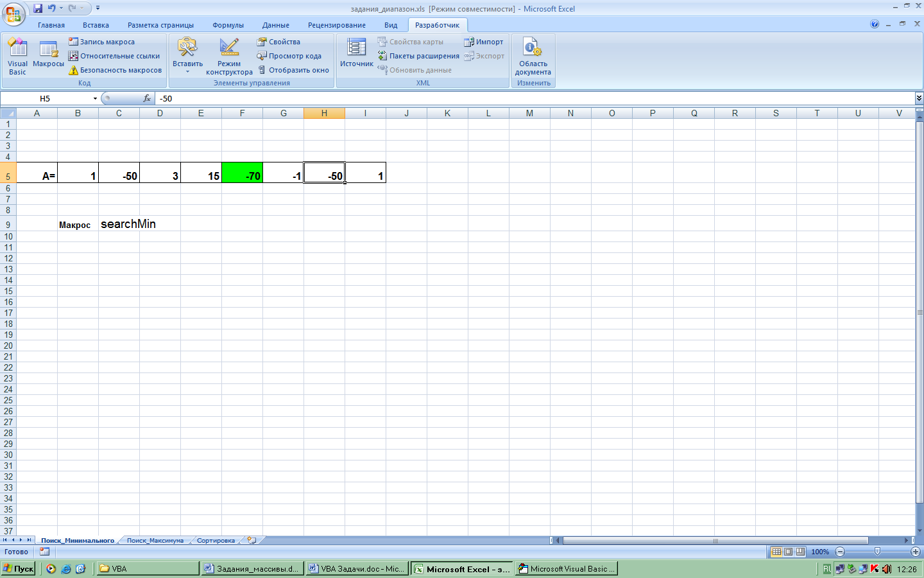
Task: Open Безопасность макросов settings
Action: tap(116, 70)
